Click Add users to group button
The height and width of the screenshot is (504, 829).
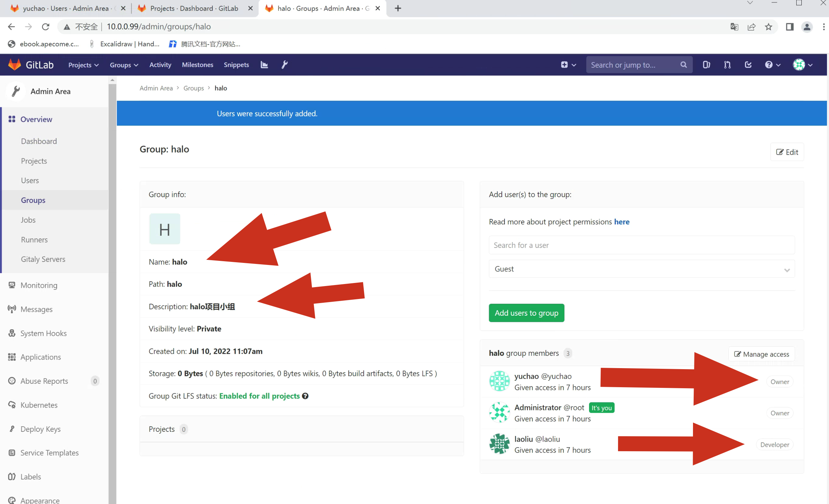point(526,313)
